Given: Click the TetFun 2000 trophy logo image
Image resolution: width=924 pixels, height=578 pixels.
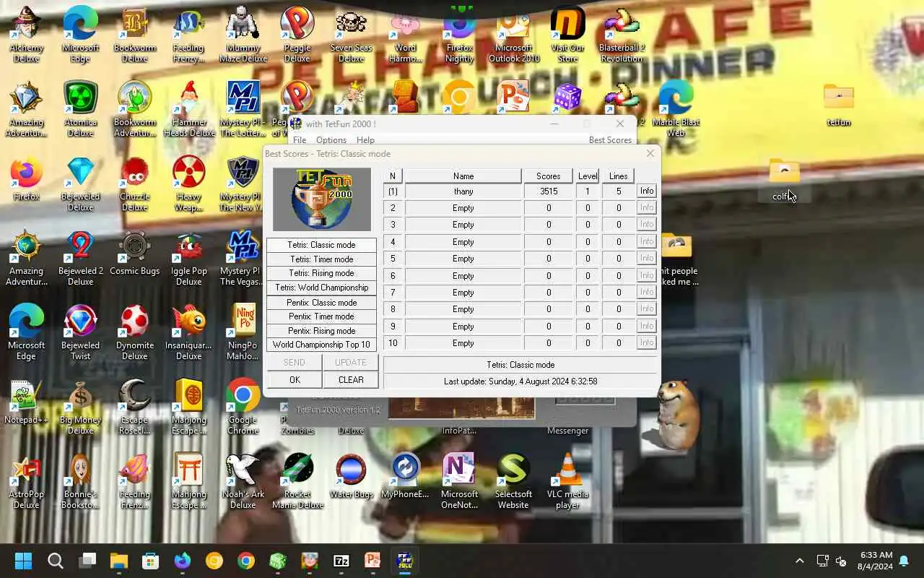Looking at the screenshot, I should tap(322, 199).
